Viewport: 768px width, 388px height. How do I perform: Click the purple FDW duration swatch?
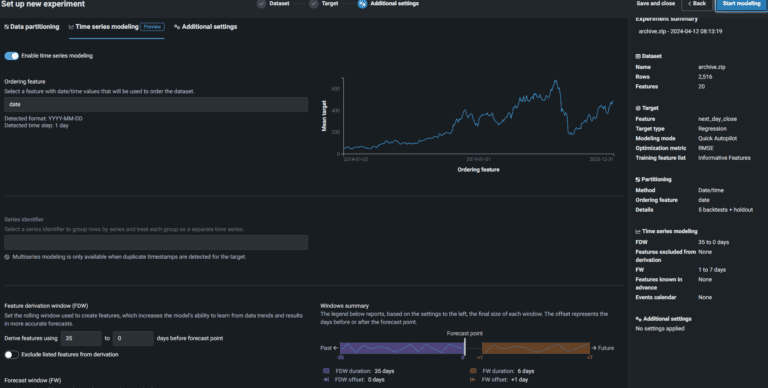click(326, 371)
